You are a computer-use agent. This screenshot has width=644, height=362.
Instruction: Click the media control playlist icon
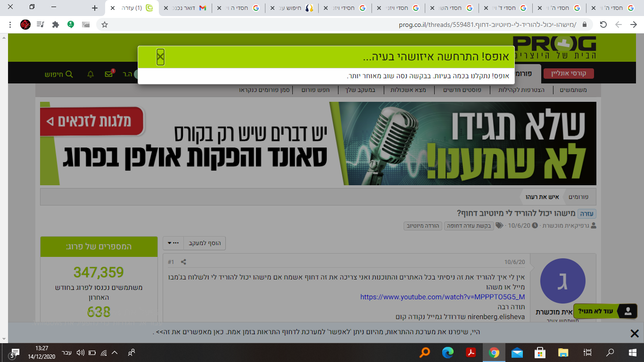click(x=41, y=25)
